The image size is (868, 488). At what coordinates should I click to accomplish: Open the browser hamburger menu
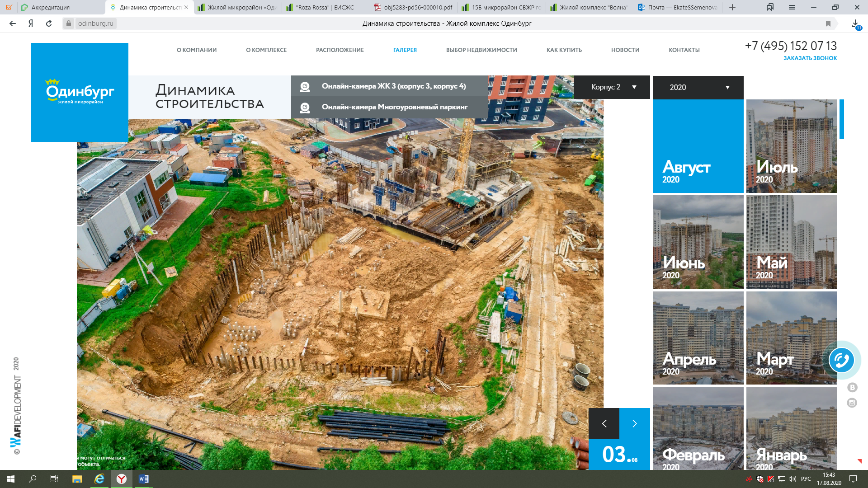792,7
